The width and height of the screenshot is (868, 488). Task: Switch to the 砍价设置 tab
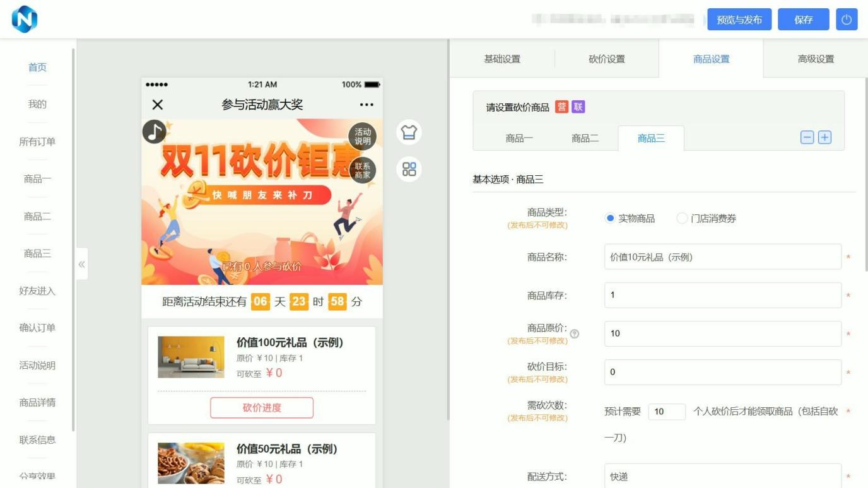click(606, 59)
